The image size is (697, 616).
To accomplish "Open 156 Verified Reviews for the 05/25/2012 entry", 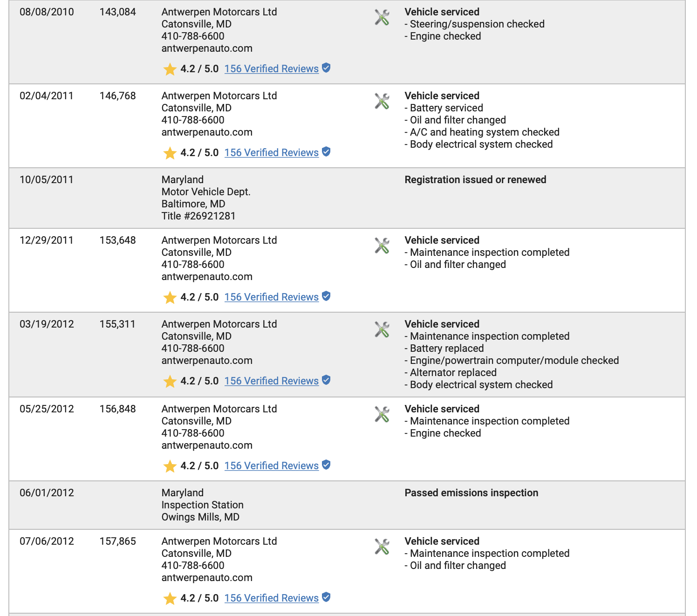I will (x=272, y=466).
